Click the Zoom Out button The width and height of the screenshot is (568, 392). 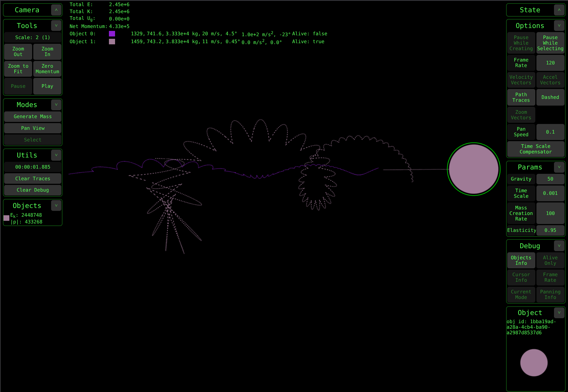point(18,52)
